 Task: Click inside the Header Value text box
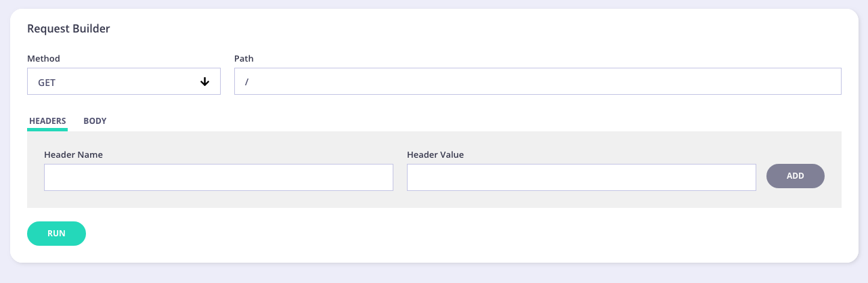tap(581, 177)
